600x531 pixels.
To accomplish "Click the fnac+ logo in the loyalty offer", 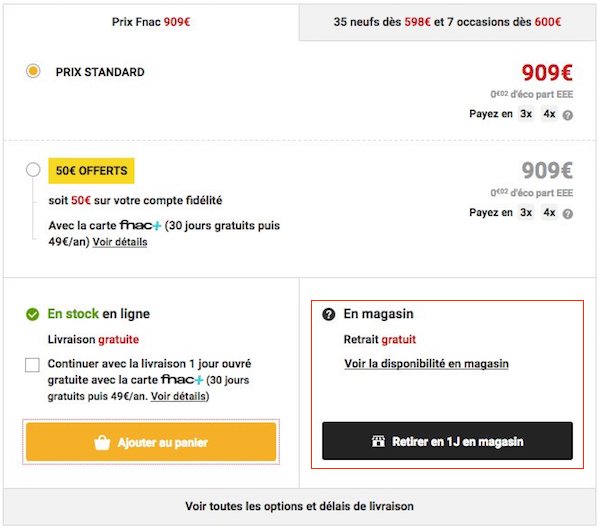I will coord(140,225).
